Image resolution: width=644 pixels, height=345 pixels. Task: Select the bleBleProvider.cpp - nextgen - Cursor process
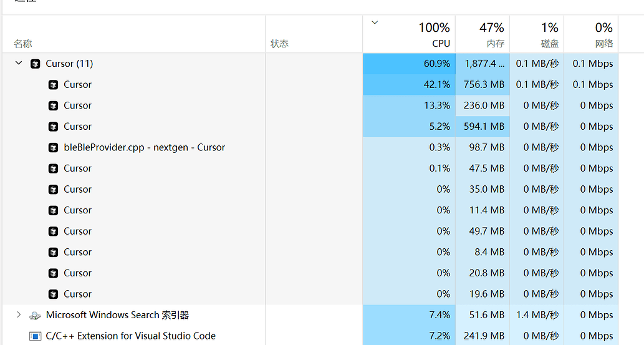(144, 147)
